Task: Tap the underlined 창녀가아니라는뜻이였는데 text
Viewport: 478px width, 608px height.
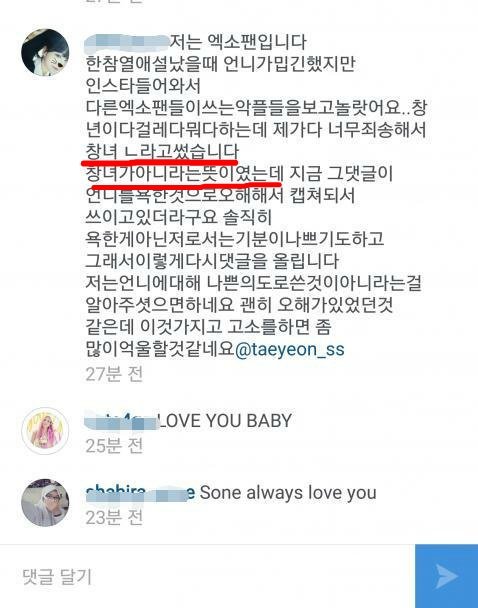Action: click(x=185, y=174)
